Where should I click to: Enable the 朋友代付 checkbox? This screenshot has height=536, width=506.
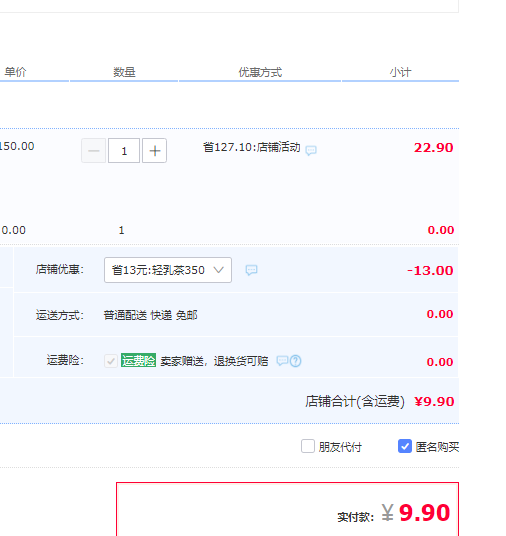click(x=308, y=446)
